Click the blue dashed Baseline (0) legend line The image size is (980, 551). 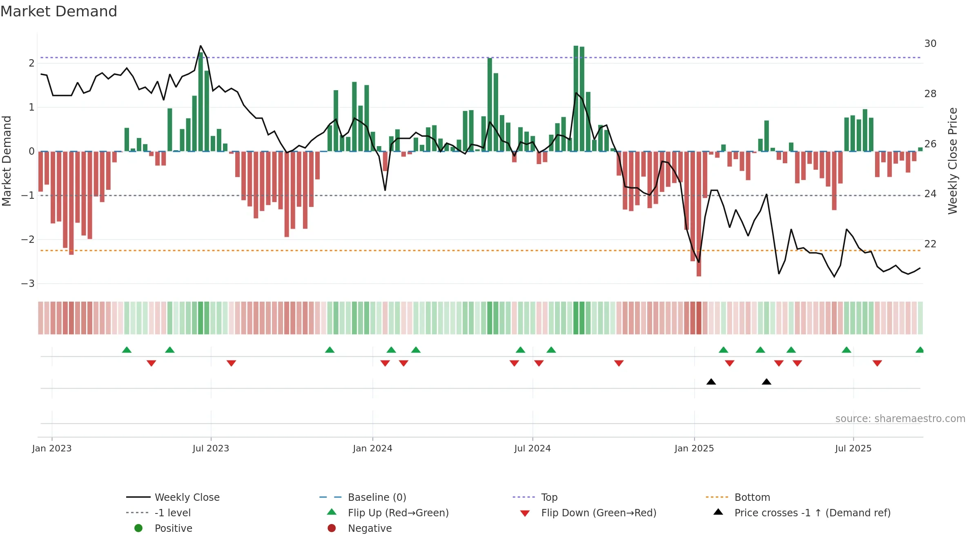pos(330,497)
